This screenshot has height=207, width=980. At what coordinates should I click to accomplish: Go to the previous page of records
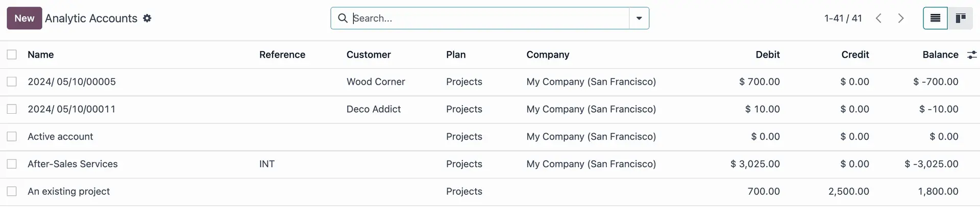(878, 18)
